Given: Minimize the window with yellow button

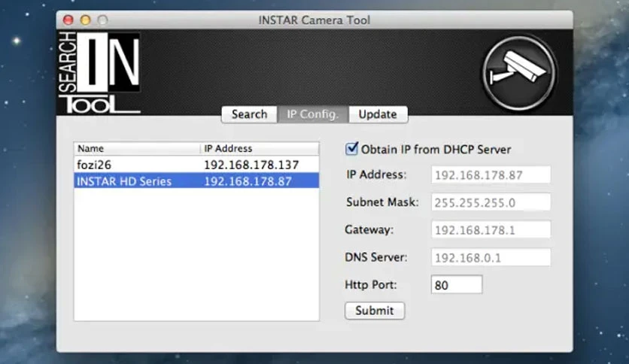Looking at the screenshot, I should (86, 20).
